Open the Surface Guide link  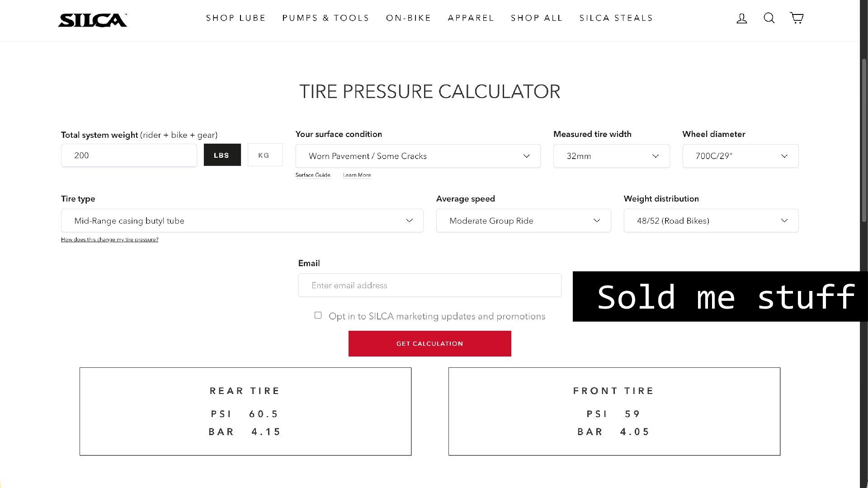313,175
